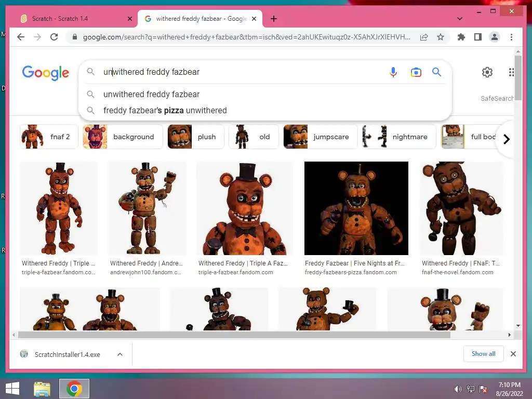Screen dimensions: 532x399
Task: Reload the current page
Action: [54, 37]
